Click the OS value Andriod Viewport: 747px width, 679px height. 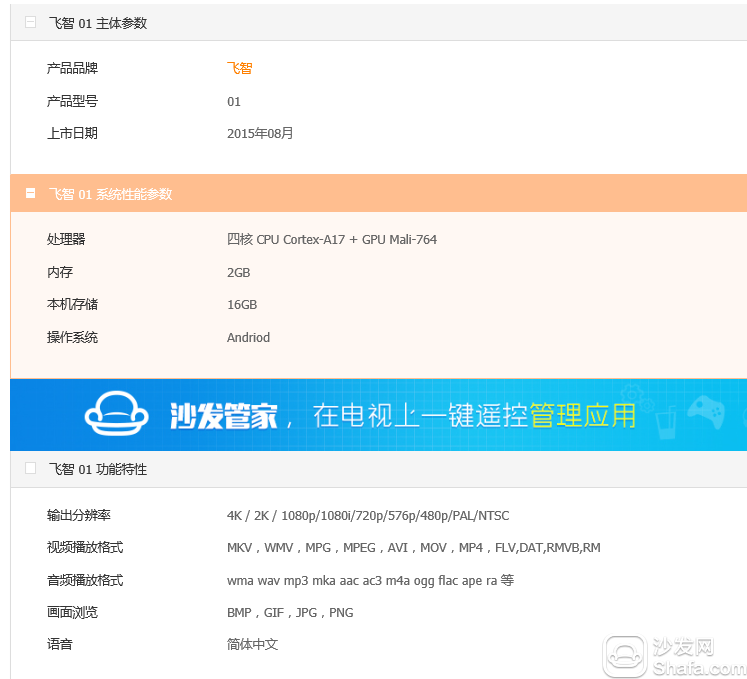pos(249,337)
